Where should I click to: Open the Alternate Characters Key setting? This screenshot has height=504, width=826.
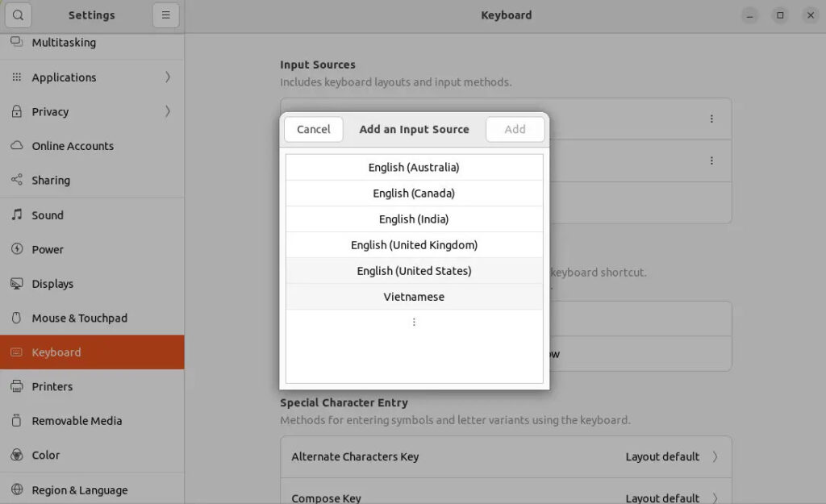506,456
